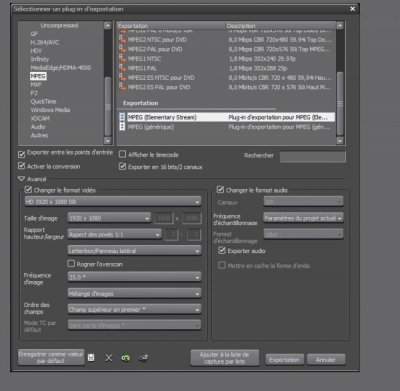
Task: Select XDCAM in the format list
Action: point(40,118)
